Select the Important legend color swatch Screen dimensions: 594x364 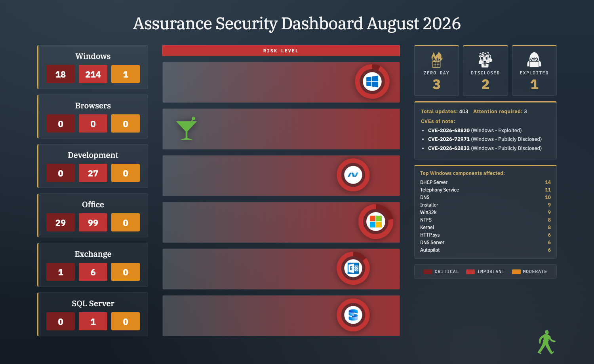(x=470, y=272)
